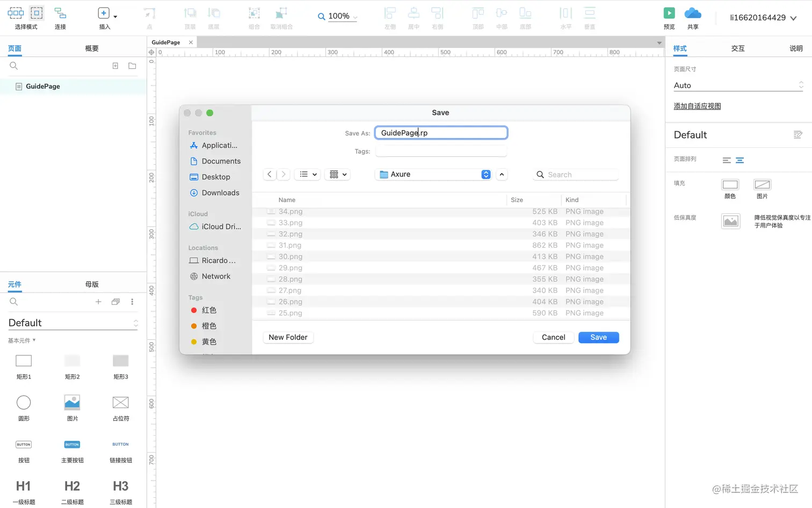The image size is (812, 508).
Task: Open the more options icon in 元件 panel
Action: tap(132, 302)
